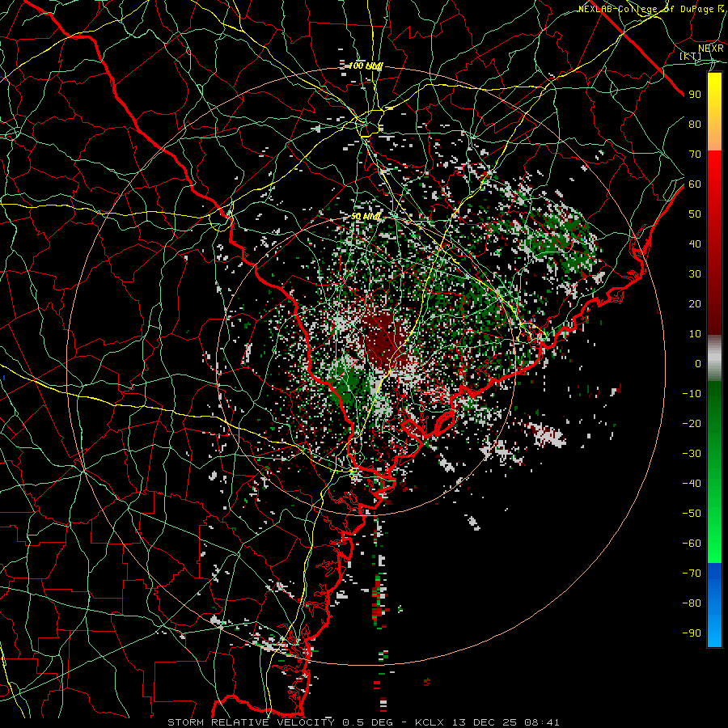728x728 pixels.
Task: Click the 50 NMI range ring label
Action: point(366,217)
